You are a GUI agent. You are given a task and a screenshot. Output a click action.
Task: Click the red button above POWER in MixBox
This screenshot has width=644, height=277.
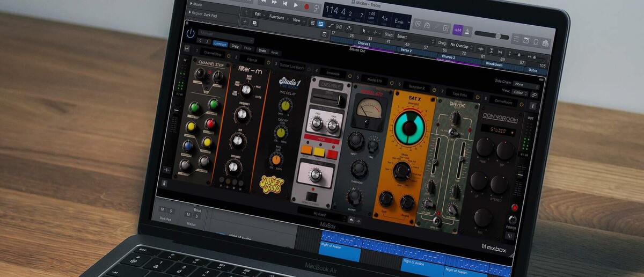point(514,207)
